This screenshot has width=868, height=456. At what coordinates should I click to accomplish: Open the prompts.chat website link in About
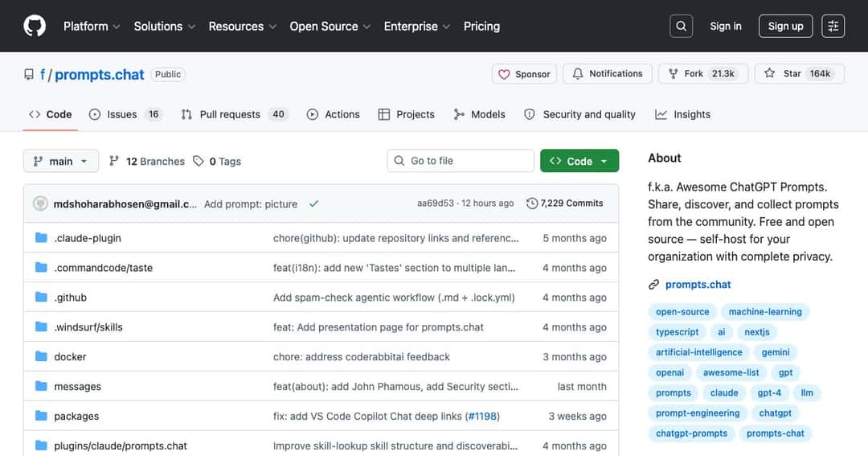point(698,284)
